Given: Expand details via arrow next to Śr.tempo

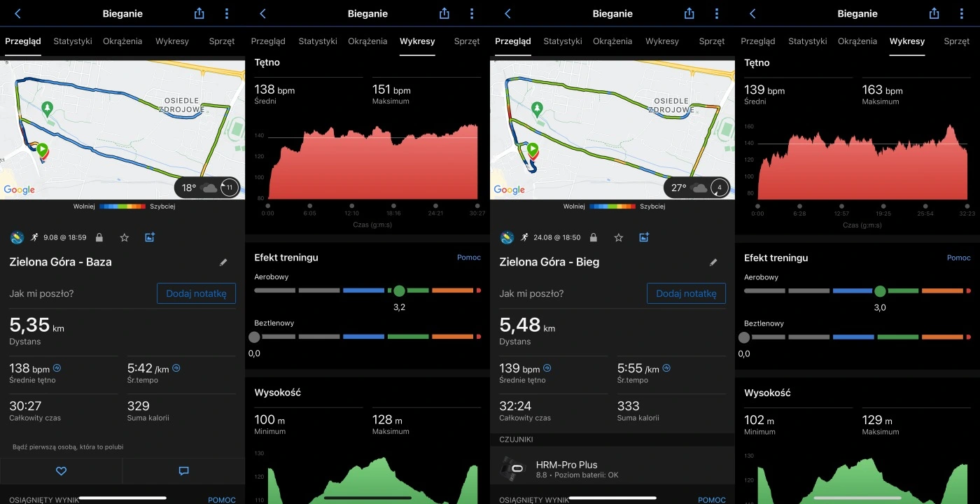Looking at the screenshot, I should (x=176, y=366).
